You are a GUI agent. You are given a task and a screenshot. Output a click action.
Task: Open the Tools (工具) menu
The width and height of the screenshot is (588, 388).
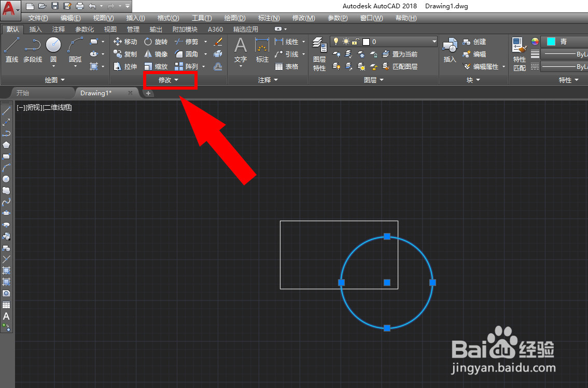coord(202,18)
